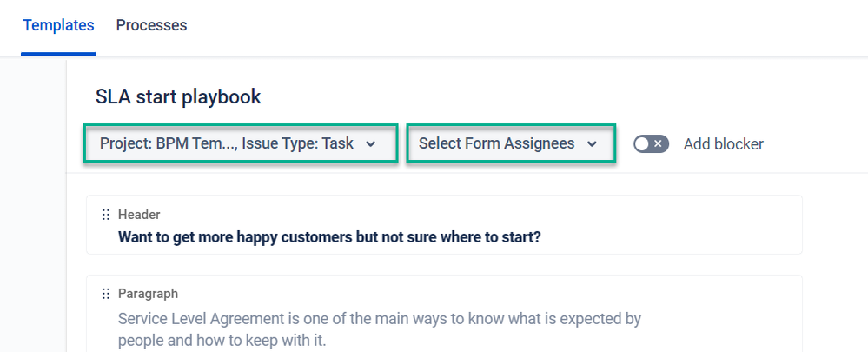
Task: Enable the Add blocker toggle switch
Action: point(651,144)
